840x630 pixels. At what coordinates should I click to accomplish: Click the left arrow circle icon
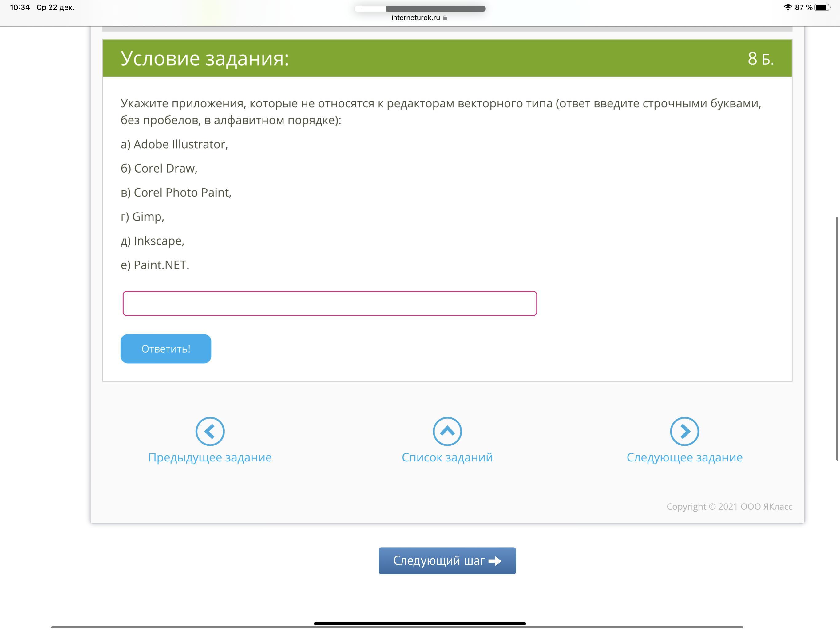click(210, 431)
